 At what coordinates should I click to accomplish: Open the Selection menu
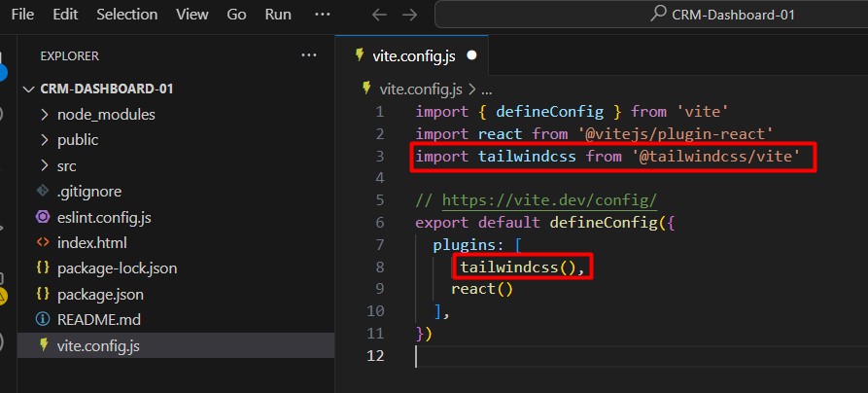pos(126,14)
